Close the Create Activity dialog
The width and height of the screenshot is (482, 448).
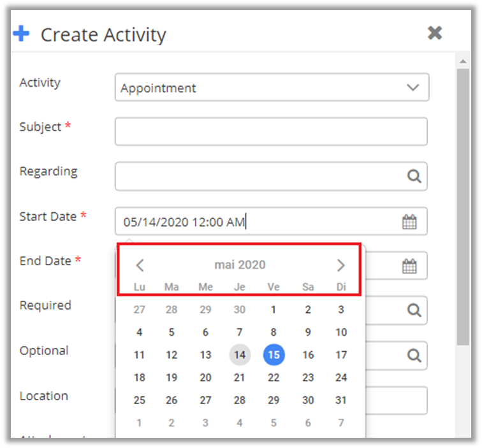pos(435,33)
